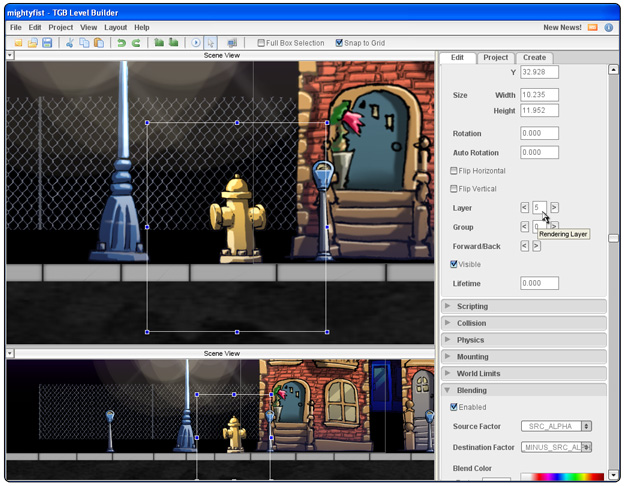Uncheck Blending Enabled checkbox
The height and width of the screenshot is (486, 625).
pos(454,407)
